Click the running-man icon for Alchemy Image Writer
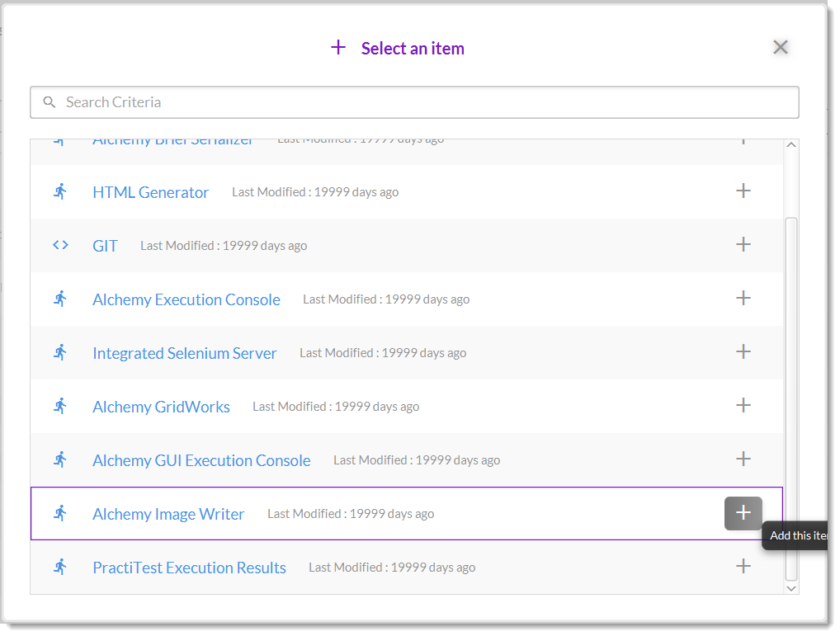 (x=60, y=513)
